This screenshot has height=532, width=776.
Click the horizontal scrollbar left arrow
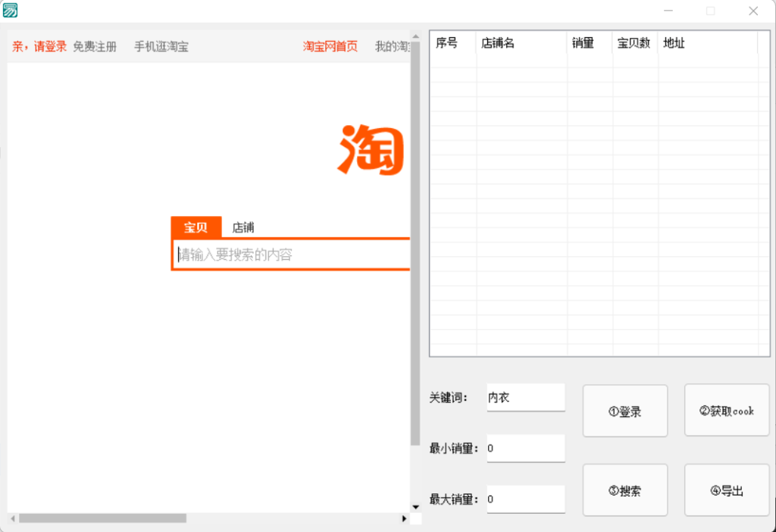[12, 518]
